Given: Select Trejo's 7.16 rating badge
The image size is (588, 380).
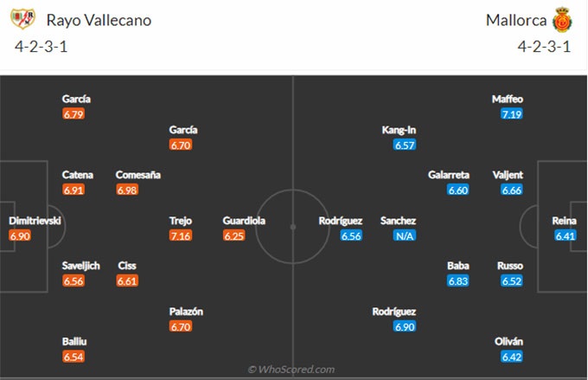Looking at the screenshot, I should [x=181, y=235].
